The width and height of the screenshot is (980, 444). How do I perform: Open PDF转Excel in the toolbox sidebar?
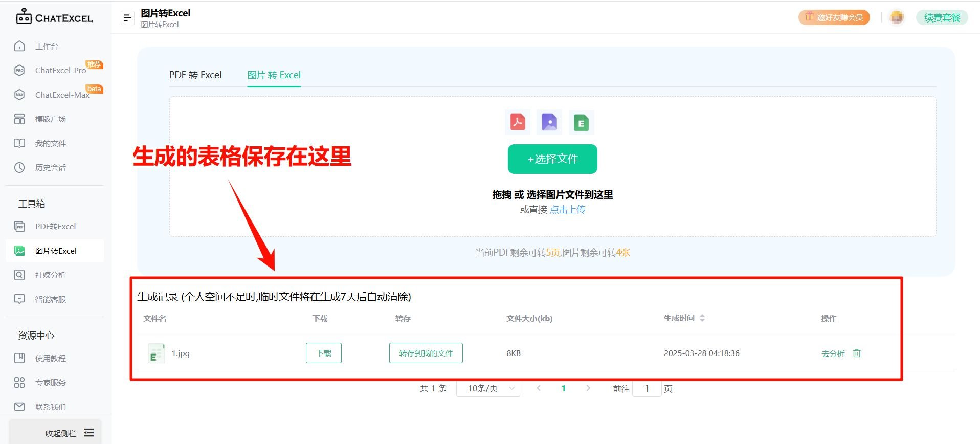pos(55,226)
